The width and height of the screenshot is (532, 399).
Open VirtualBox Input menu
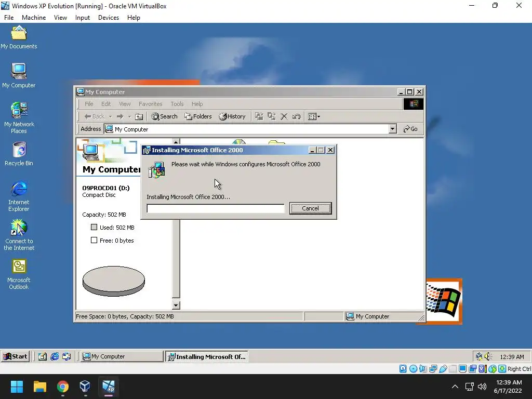click(x=83, y=18)
